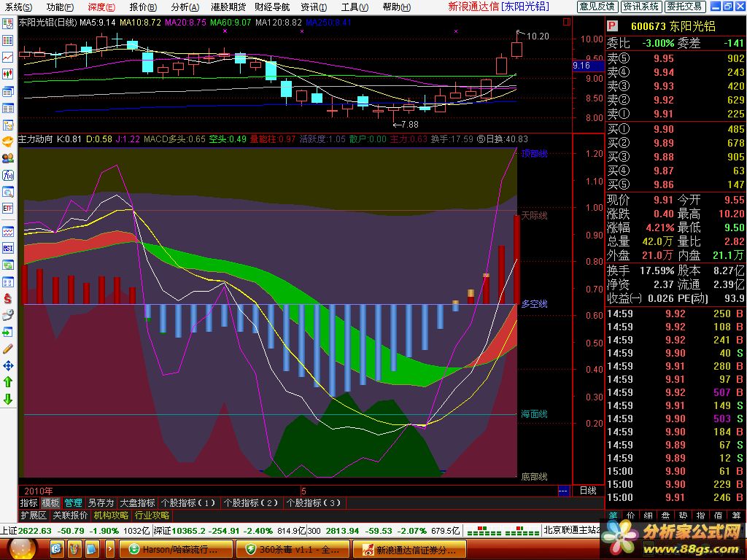Open the 帮助(H) menu
Image resolution: width=747 pixels, height=560 pixels.
click(396, 7)
